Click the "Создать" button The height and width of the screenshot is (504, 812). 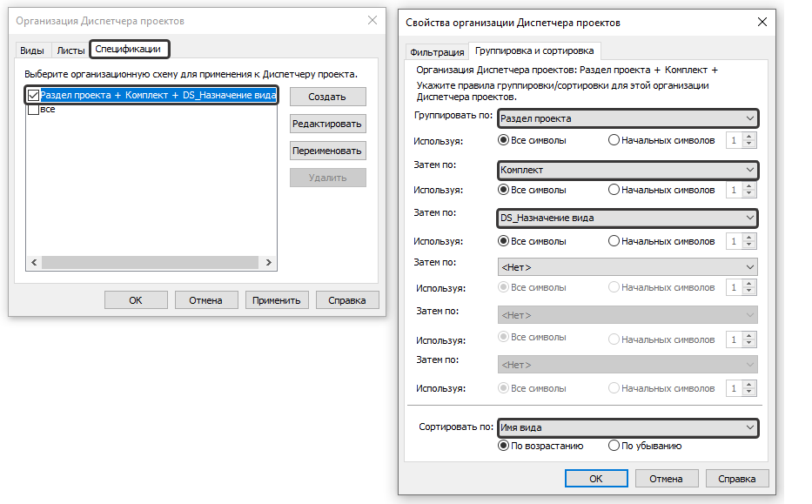327,97
